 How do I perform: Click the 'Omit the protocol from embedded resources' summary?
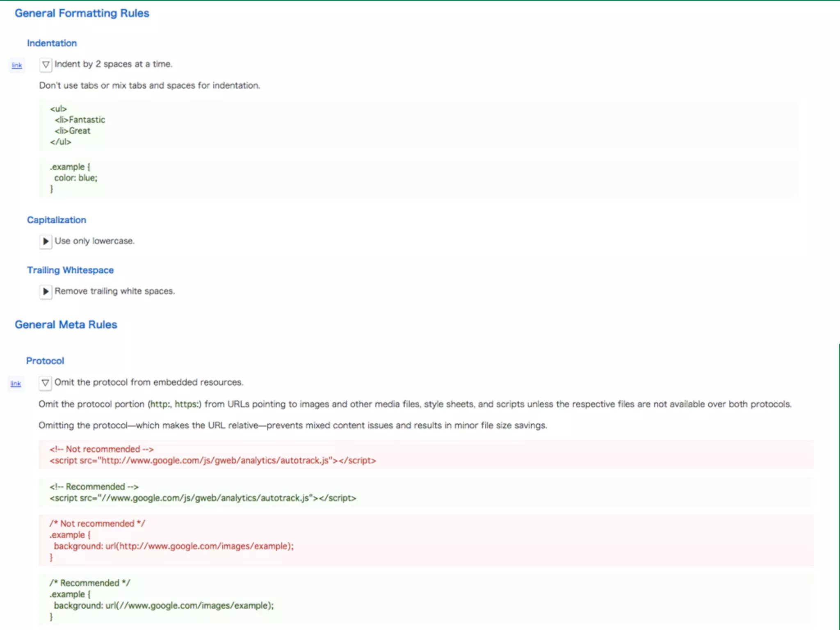[148, 382]
